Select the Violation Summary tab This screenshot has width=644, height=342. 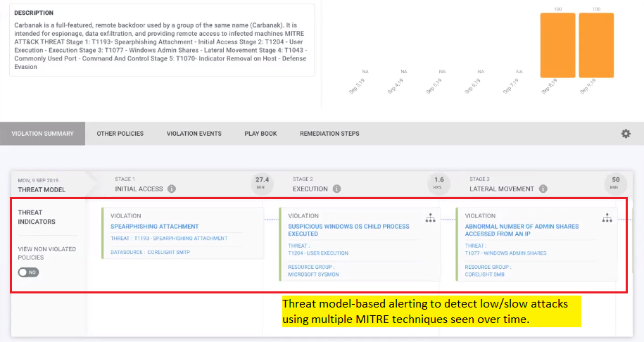pyautogui.click(x=44, y=134)
